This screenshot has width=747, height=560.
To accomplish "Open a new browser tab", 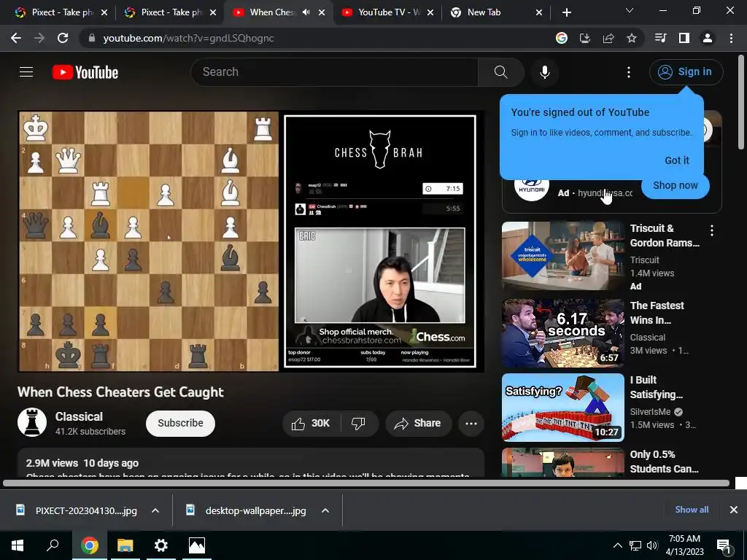I will 566,12.
